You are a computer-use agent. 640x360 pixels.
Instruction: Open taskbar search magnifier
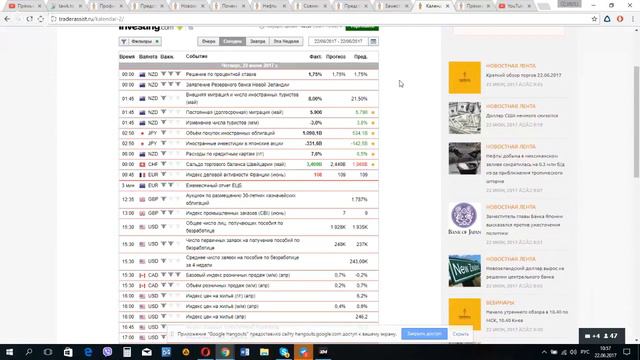point(29,352)
